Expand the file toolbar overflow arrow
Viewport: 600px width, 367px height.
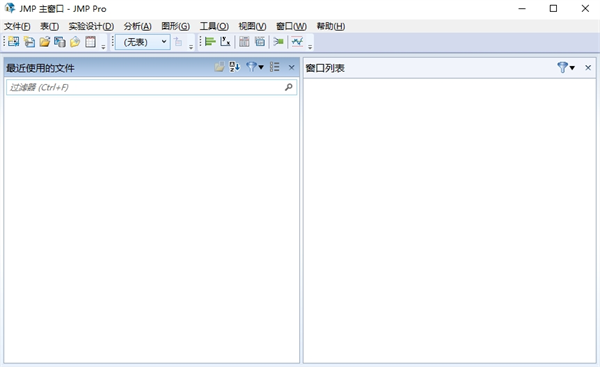tap(103, 47)
